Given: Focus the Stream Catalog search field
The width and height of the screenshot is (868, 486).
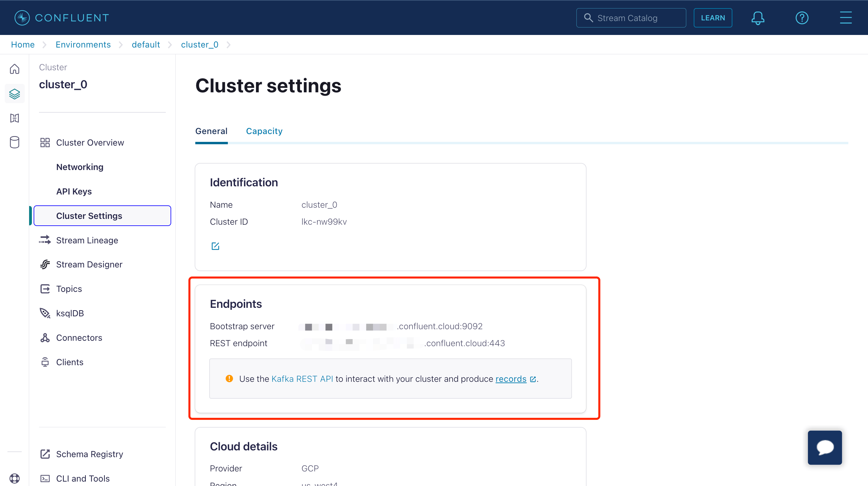Looking at the screenshot, I should (631, 18).
